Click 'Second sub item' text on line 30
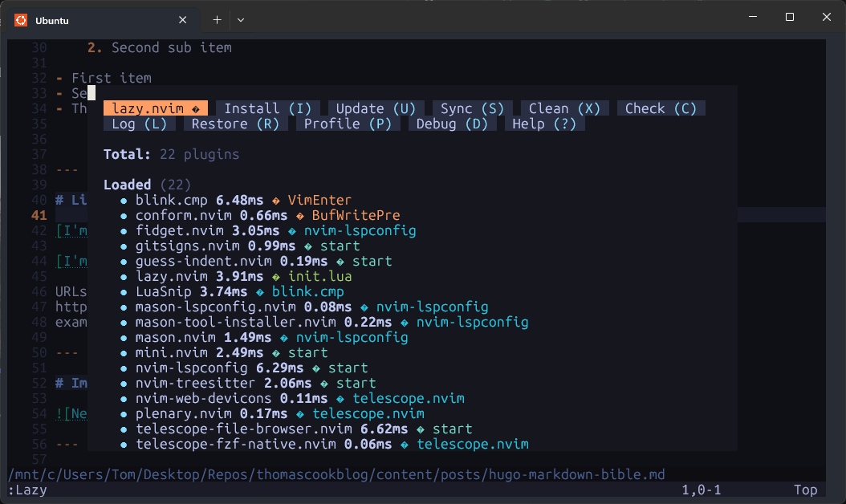846x504 pixels. click(x=172, y=47)
